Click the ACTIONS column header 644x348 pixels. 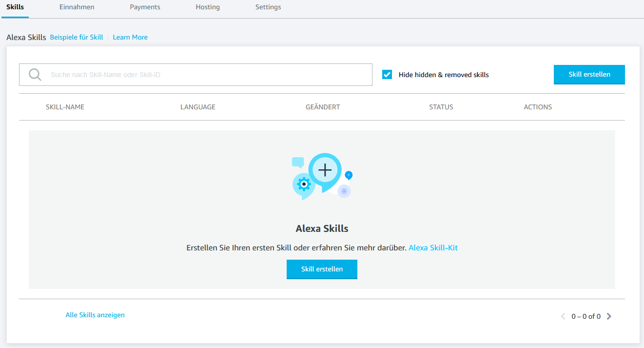(538, 107)
